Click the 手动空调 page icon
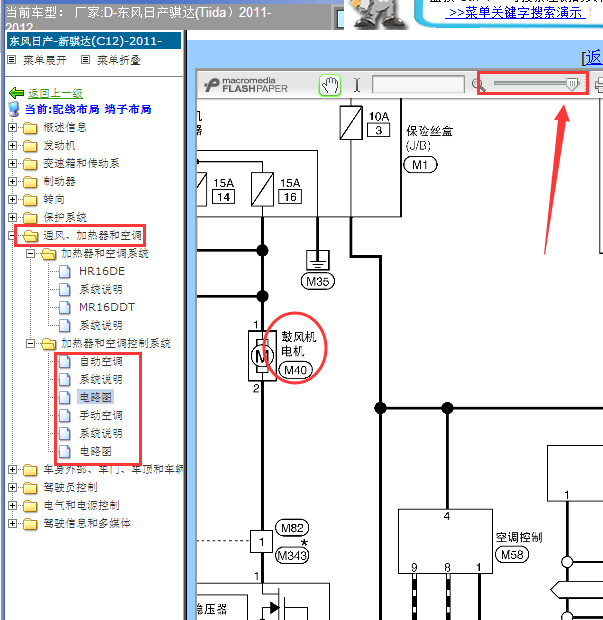The height and width of the screenshot is (620, 603). (x=65, y=416)
